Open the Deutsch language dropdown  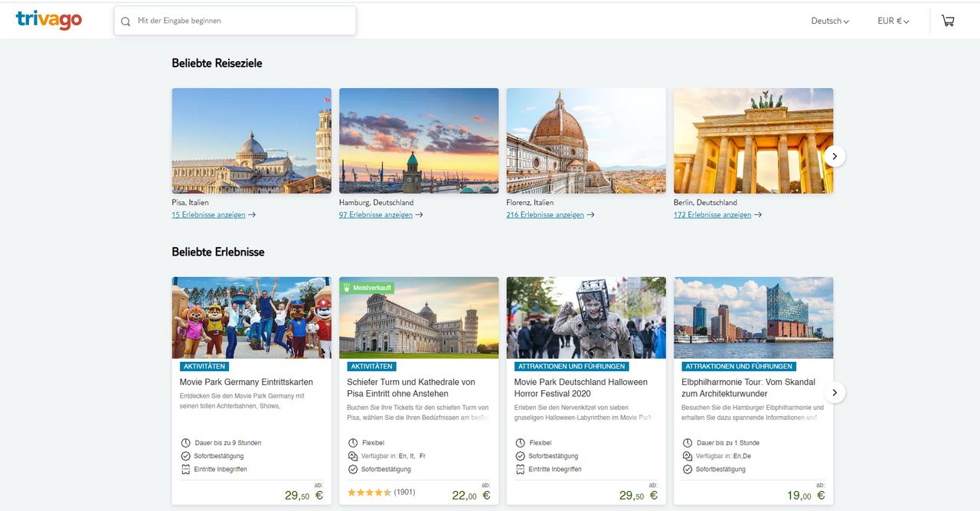point(830,21)
